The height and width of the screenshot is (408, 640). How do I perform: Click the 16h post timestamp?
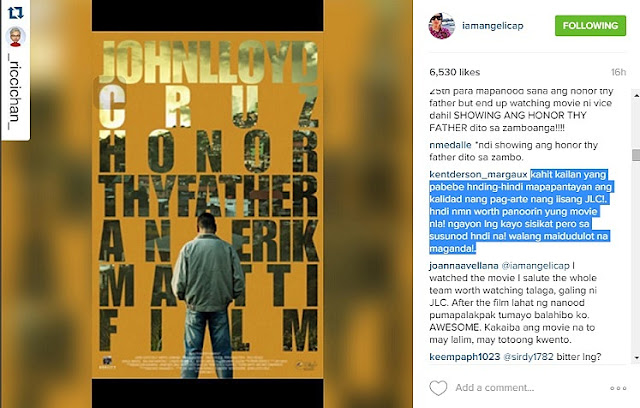[618, 72]
